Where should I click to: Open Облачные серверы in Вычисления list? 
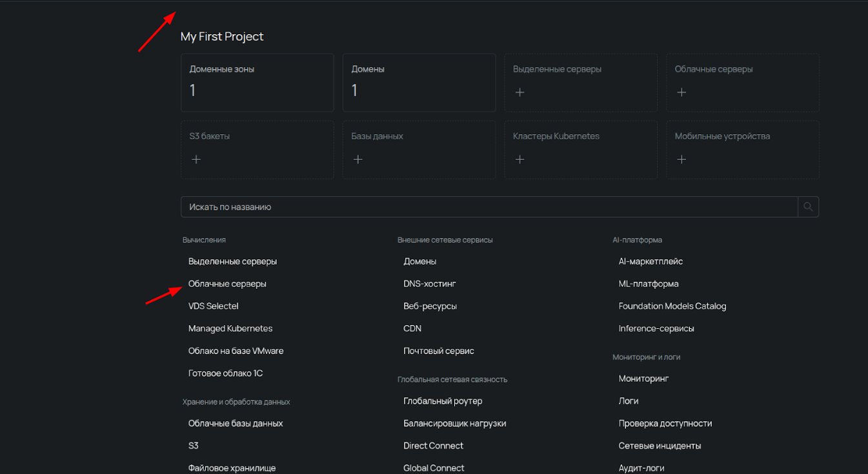[227, 284]
